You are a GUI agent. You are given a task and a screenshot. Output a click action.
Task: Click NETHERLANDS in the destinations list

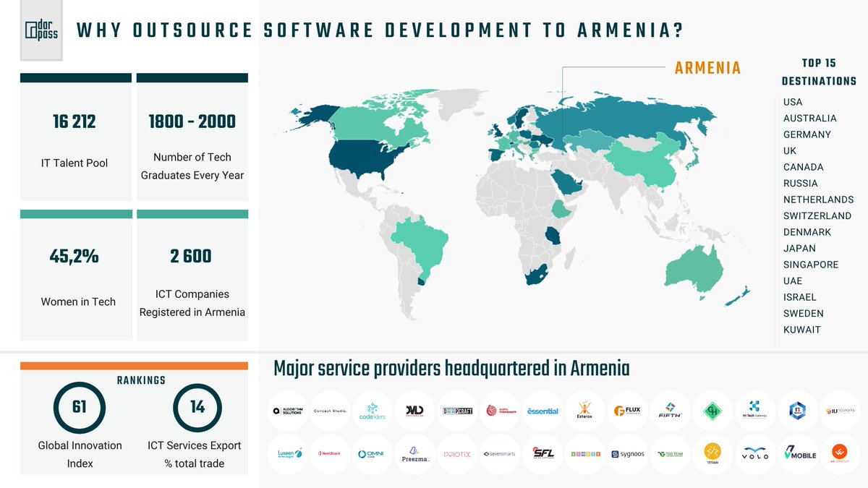(819, 200)
